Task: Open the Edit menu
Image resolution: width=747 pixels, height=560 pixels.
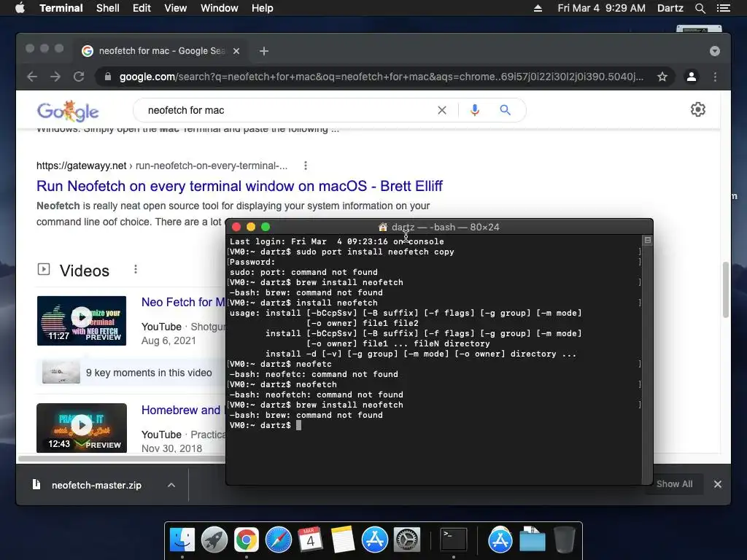Action: [142, 8]
